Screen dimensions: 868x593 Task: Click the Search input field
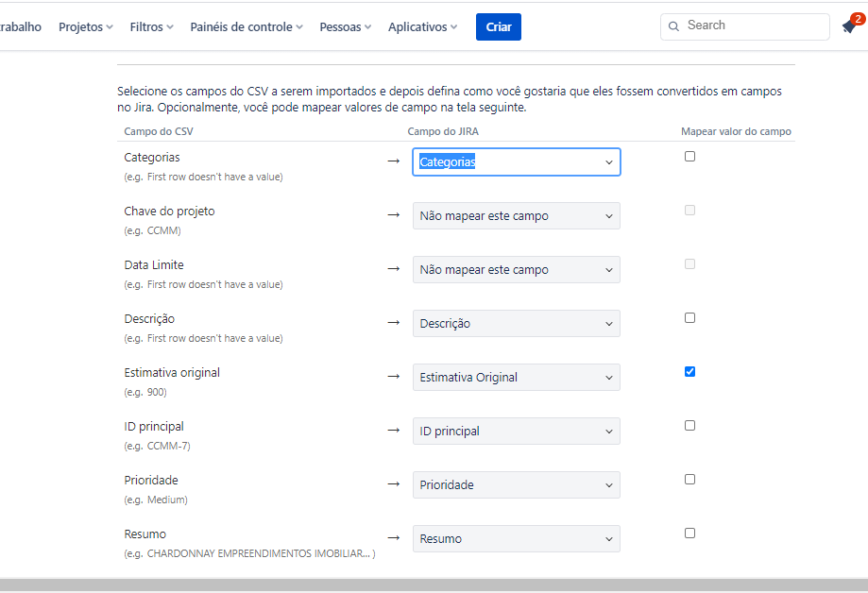click(x=744, y=26)
